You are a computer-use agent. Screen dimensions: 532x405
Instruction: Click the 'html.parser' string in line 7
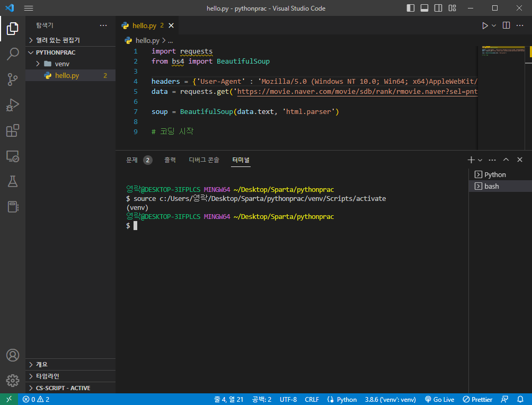click(x=308, y=112)
